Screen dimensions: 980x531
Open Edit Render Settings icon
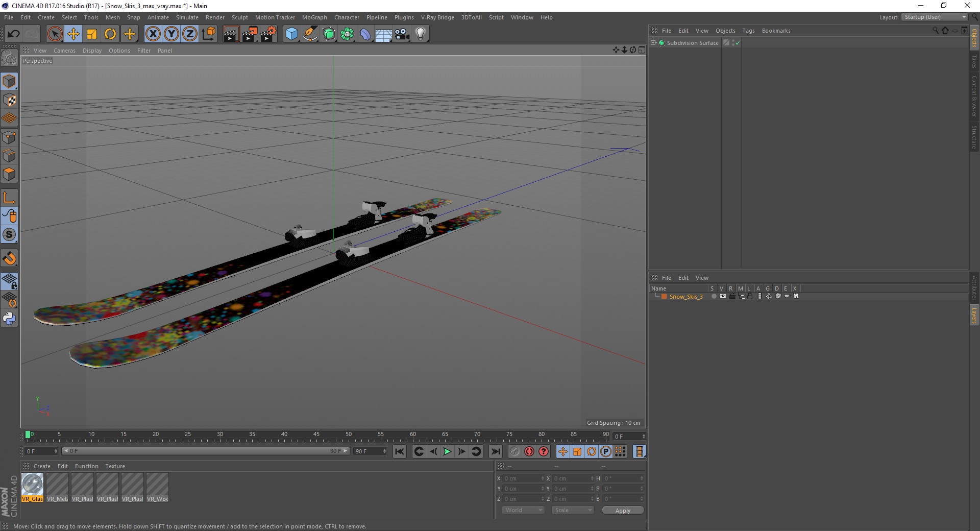(x=268, y=34)
